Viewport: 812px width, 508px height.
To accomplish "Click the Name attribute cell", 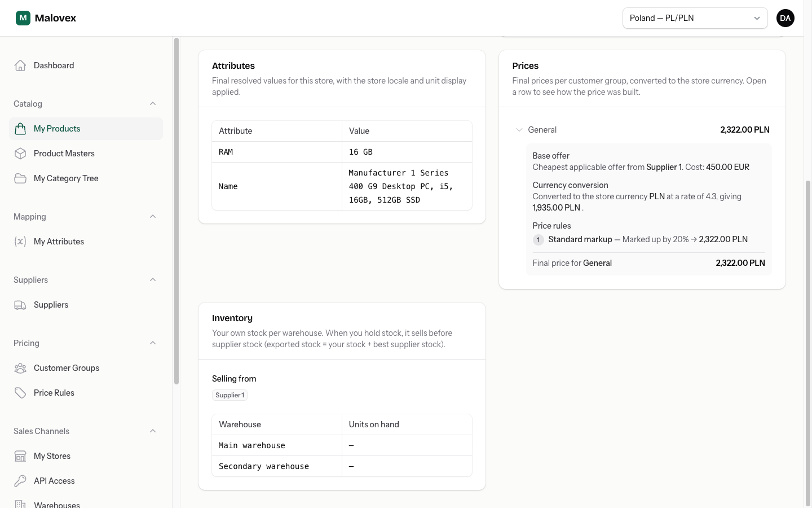I will (277, 186).
